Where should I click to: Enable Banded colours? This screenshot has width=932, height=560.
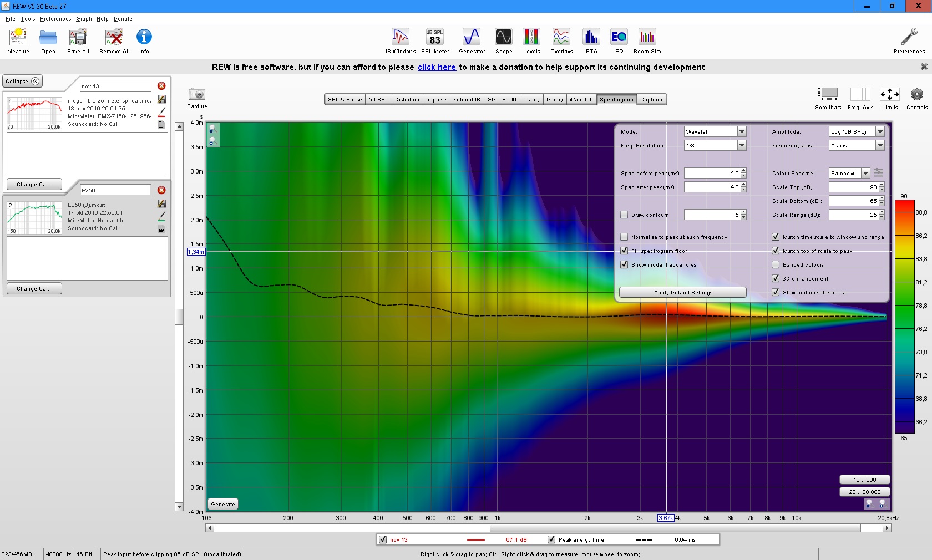coord(776,264)
